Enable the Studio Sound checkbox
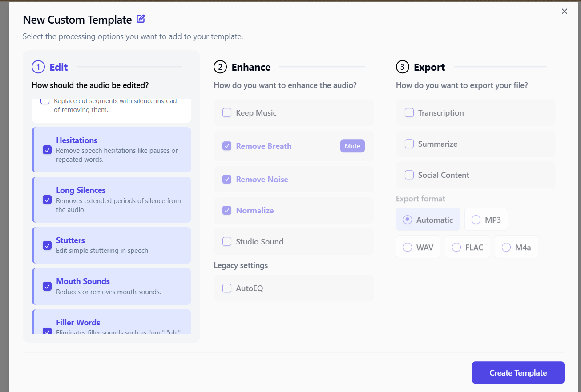581x392 pixels. 227,241
